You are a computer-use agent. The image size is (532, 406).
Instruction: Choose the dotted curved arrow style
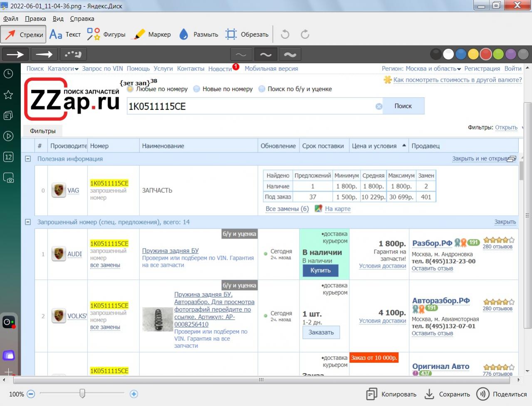73,54
